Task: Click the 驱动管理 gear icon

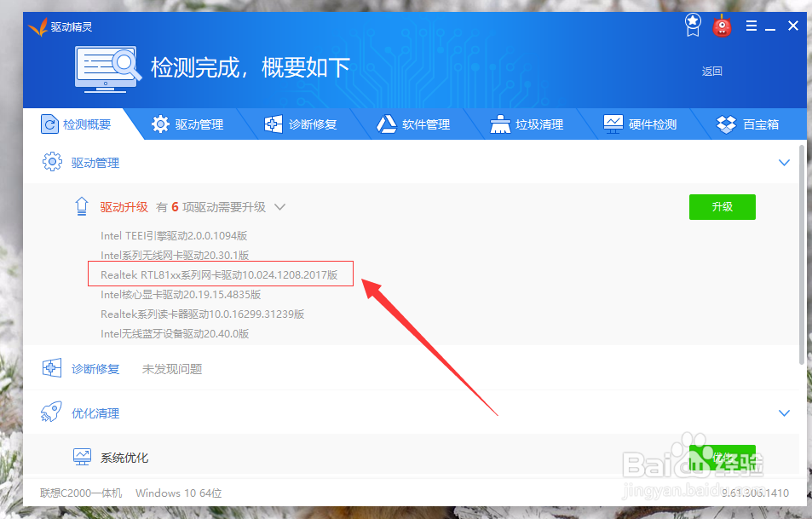Action: pyautogui.click(x=52, y=162)
